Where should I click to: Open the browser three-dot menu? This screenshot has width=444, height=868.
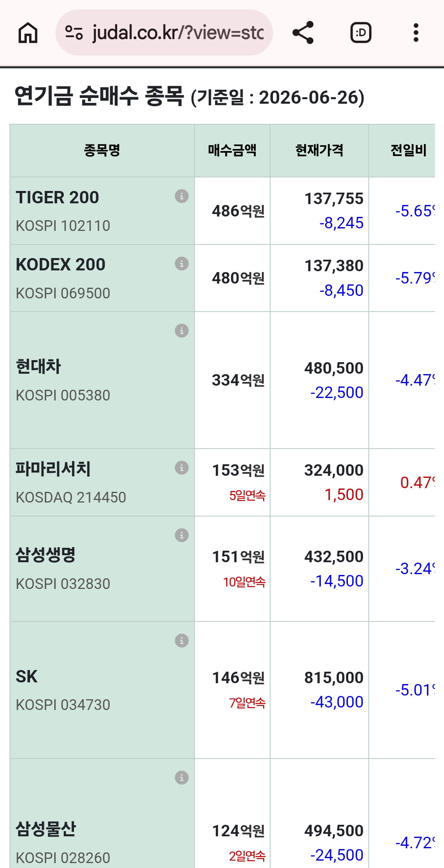pyautogui.click(x=416, y=33)
